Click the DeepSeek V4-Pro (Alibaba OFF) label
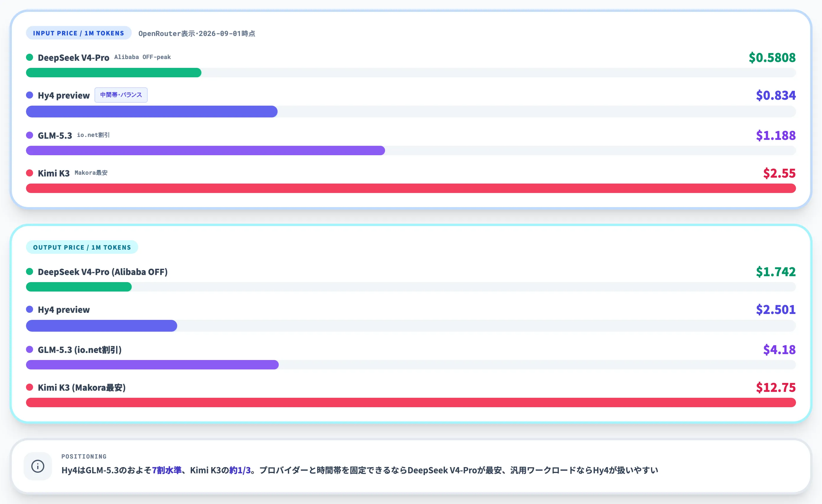Image resolution: width=822 pixels, height=504 pixels. coord(103,272)
